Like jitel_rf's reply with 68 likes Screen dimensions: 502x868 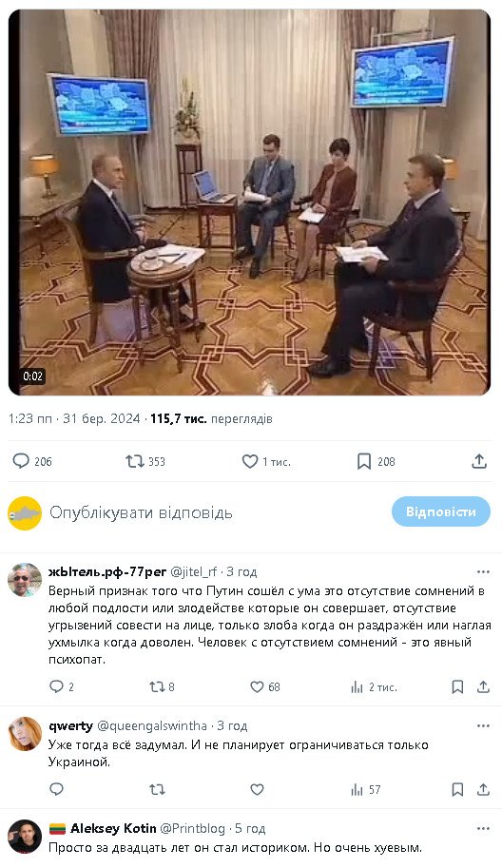265,687
